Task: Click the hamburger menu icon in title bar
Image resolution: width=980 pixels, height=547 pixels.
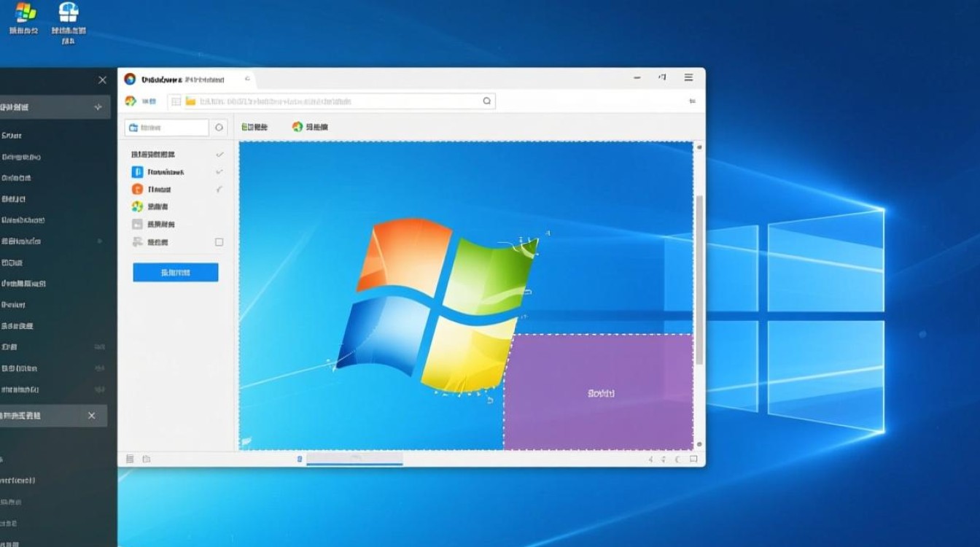Action: pyautogui.click(x=688, y=77)
